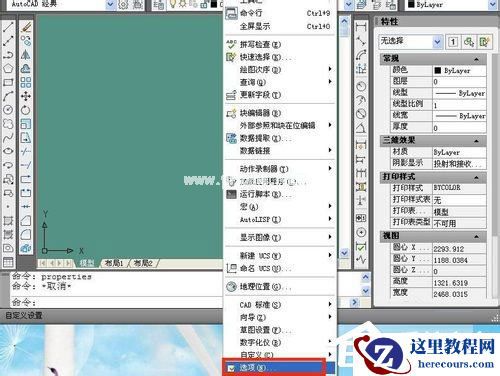Open the ByLayer color control dropdown
This screenshot has height=376, width=500.
pos(493,5)
